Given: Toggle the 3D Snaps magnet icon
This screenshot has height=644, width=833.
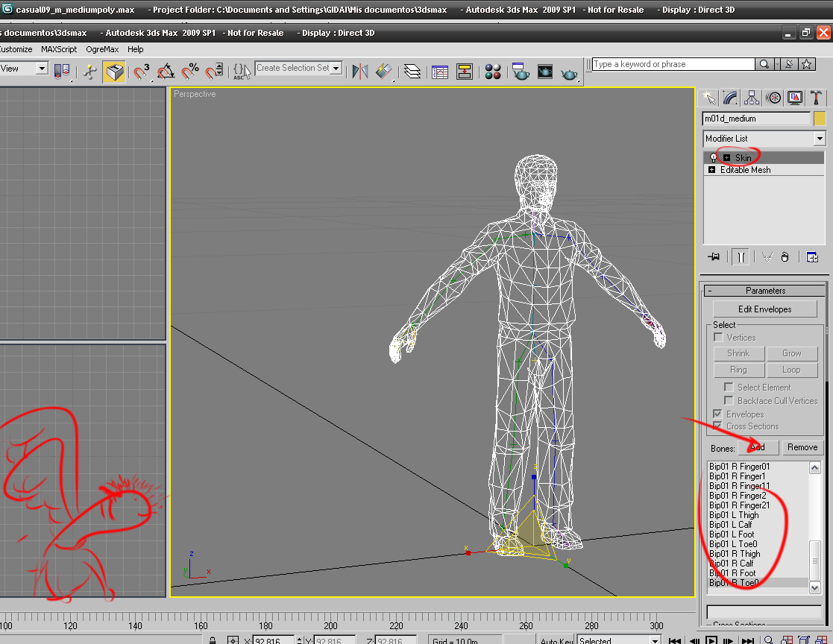Looking at the screenshot, I should pos(141,72).
